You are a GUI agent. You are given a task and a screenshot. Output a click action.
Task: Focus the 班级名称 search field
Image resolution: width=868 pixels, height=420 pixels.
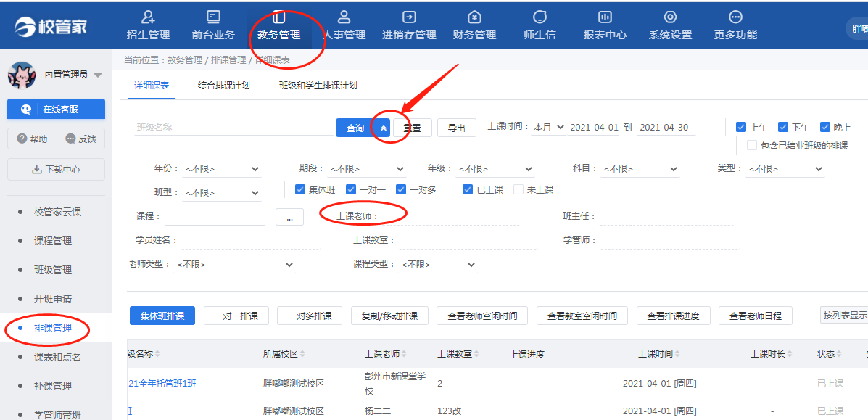pos(233,128)
